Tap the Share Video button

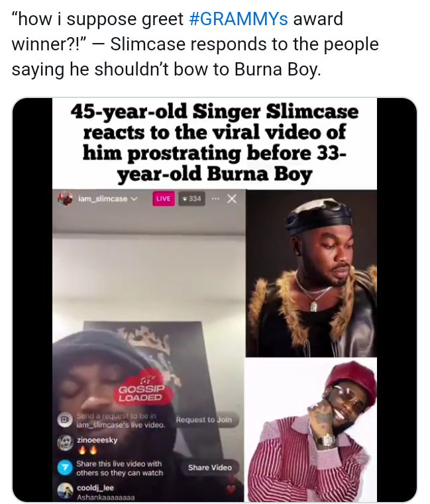(x=209, y=468)
